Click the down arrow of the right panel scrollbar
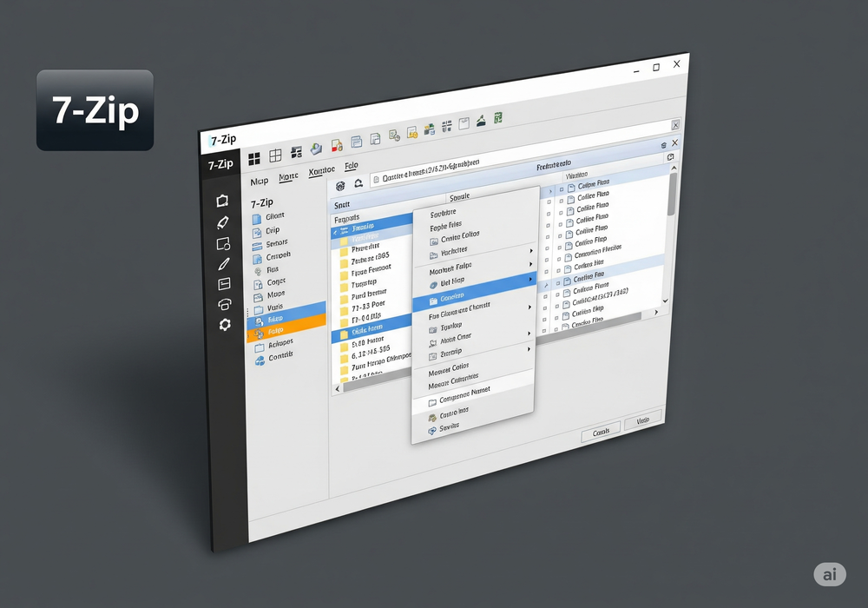 pyautogui.click(x=666, y=301)
